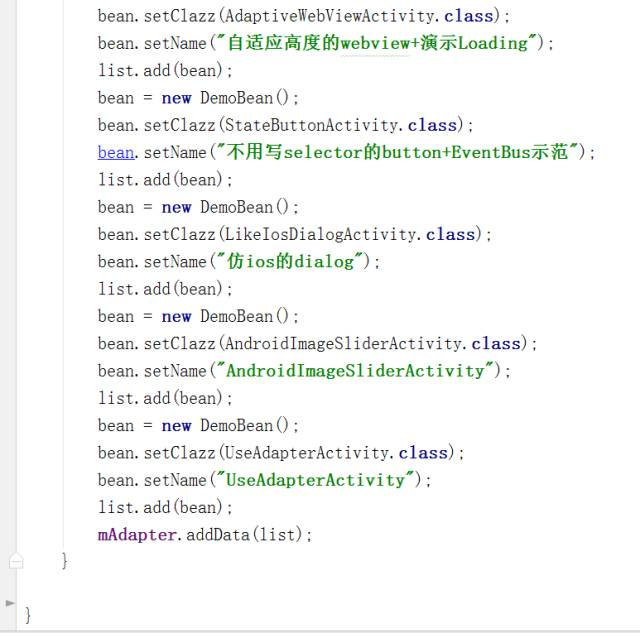Click the AdaptiveWebViewActivity class reference
The height and width of the screenshot is (633, 640).
tap(332, 16)
